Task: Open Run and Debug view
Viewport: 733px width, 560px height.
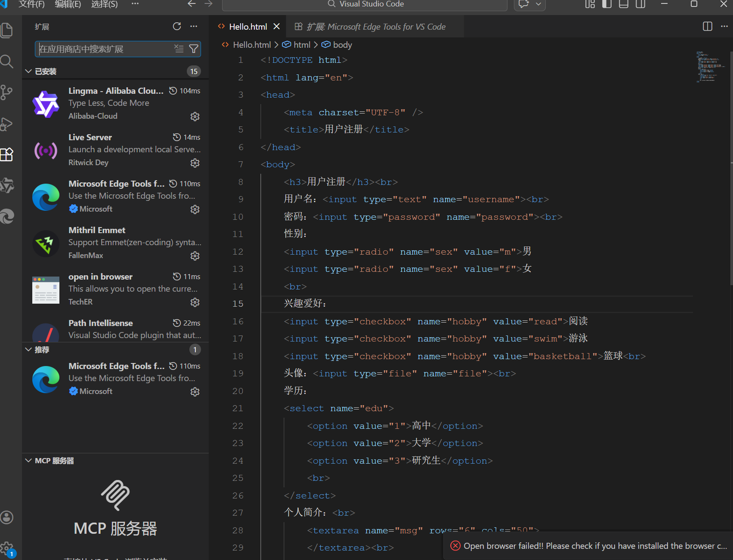Action: pos(7,123)
